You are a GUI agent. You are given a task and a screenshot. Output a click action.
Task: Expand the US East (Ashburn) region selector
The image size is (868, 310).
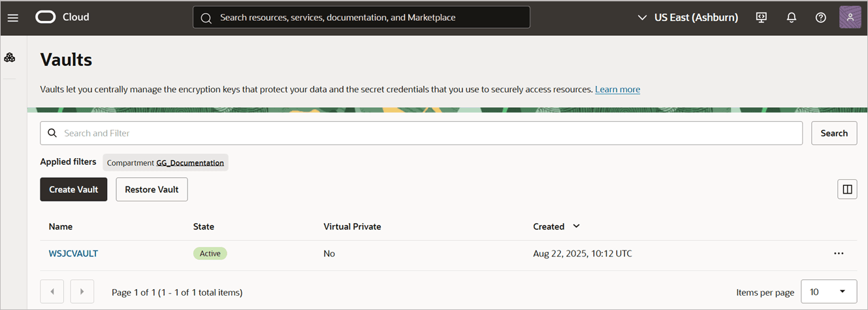(x=688, y=18)
